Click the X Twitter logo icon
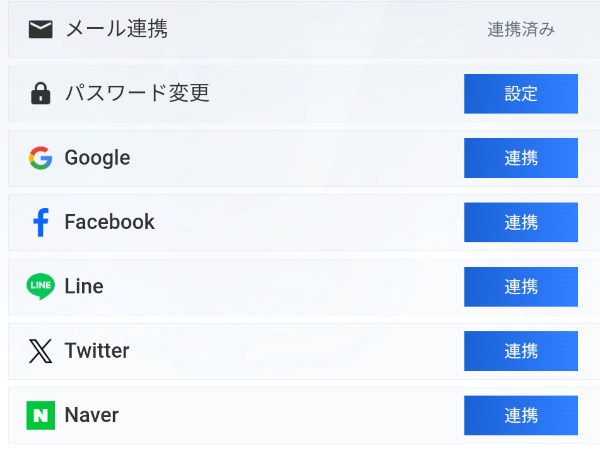The height and width of the screenshot is (460, 600). tap(41, 351)
